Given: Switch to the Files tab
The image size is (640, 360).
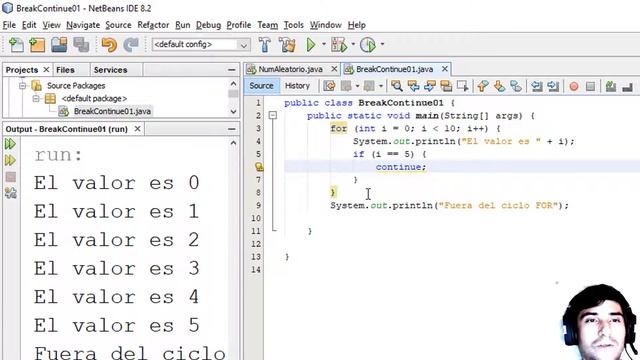Looking at the screenshot, I should click(65, 70).
